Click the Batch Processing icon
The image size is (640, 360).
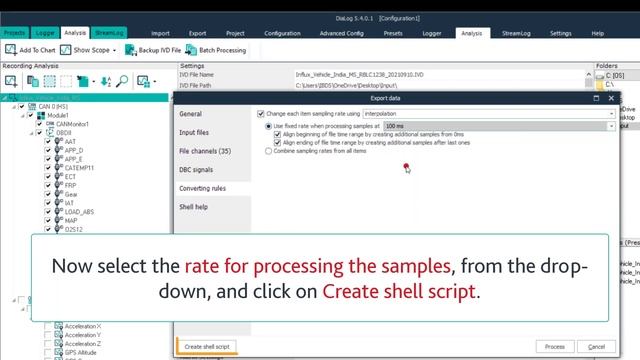click(x=191, y=50)
